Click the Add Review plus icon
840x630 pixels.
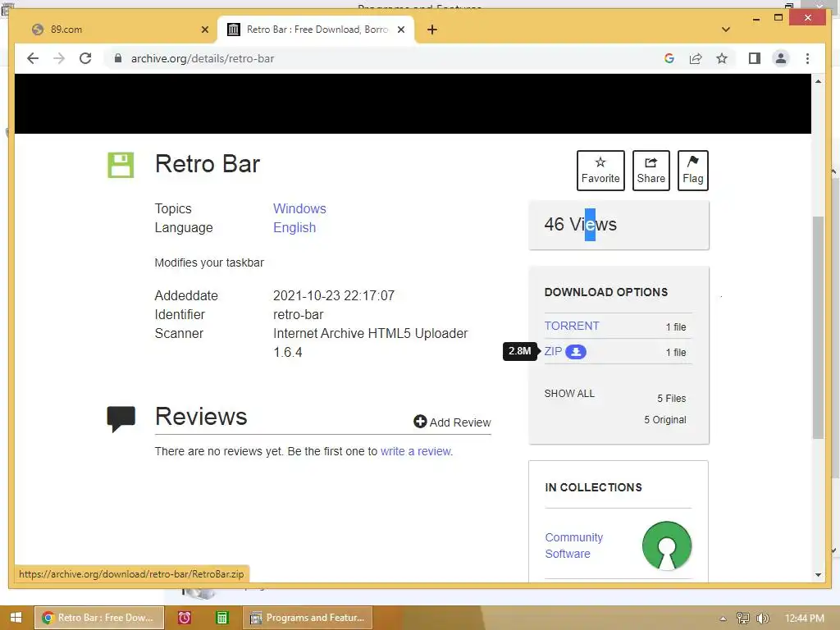tap(420, 422)
